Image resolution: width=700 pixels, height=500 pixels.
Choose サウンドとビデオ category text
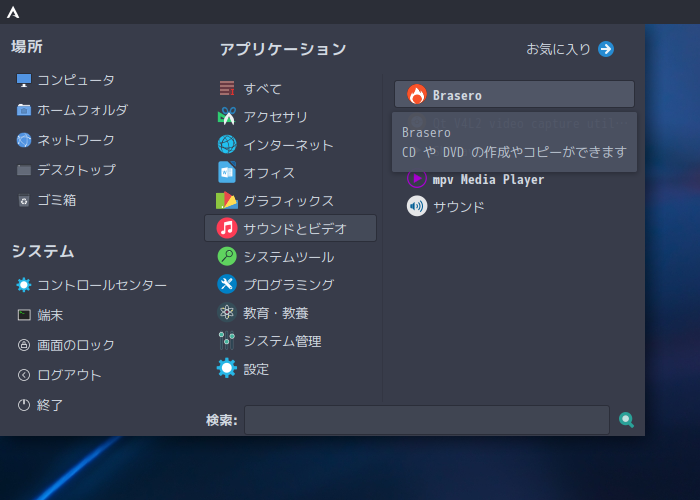(295, 229)
